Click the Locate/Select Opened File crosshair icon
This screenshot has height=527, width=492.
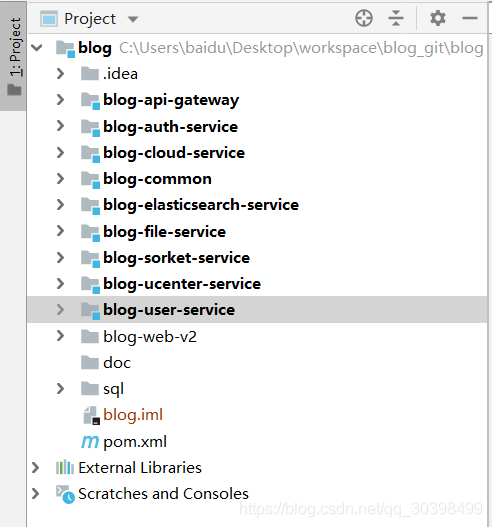(x=364, y=18)
